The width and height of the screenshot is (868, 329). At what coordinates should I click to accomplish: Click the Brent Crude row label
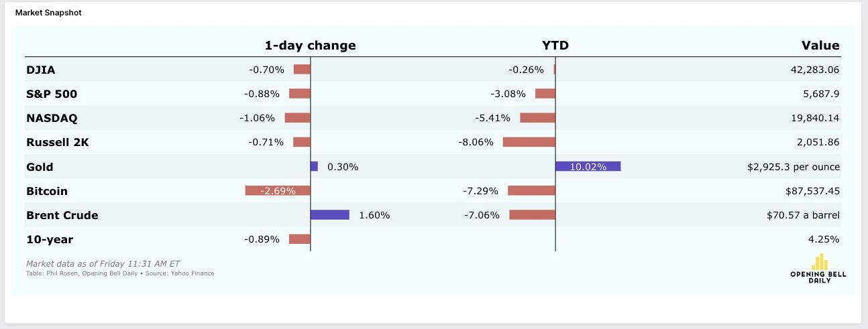coord(62,215)
